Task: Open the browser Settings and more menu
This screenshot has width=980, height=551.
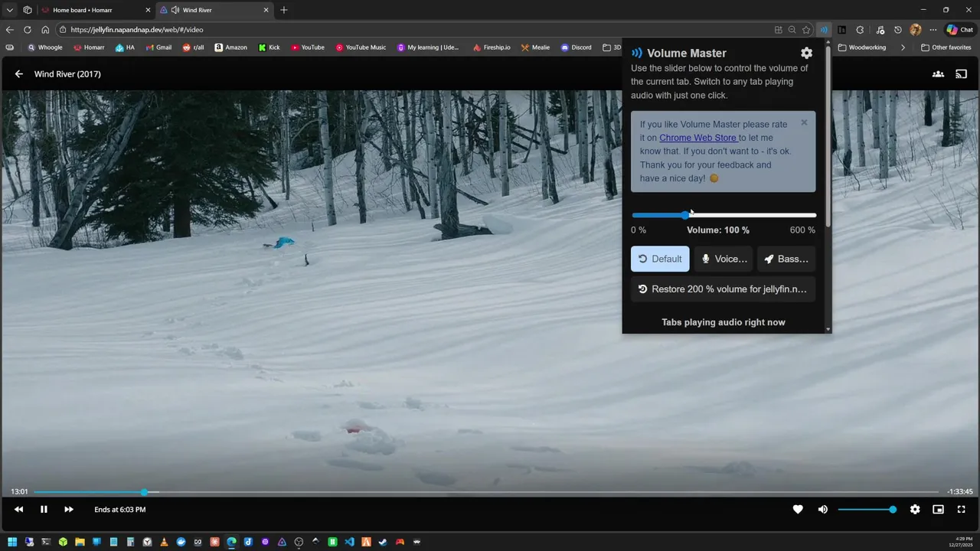Action: click(933, 30)
